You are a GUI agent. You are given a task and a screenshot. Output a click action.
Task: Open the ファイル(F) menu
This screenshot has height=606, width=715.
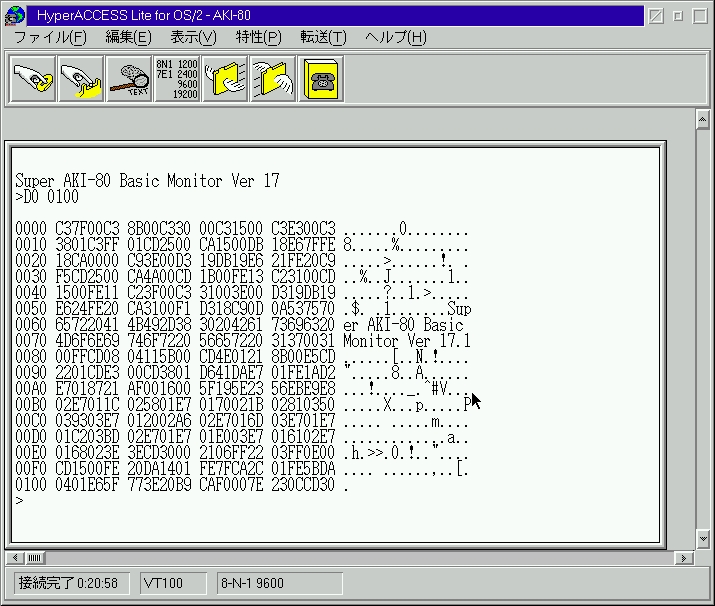click(50, 37)
